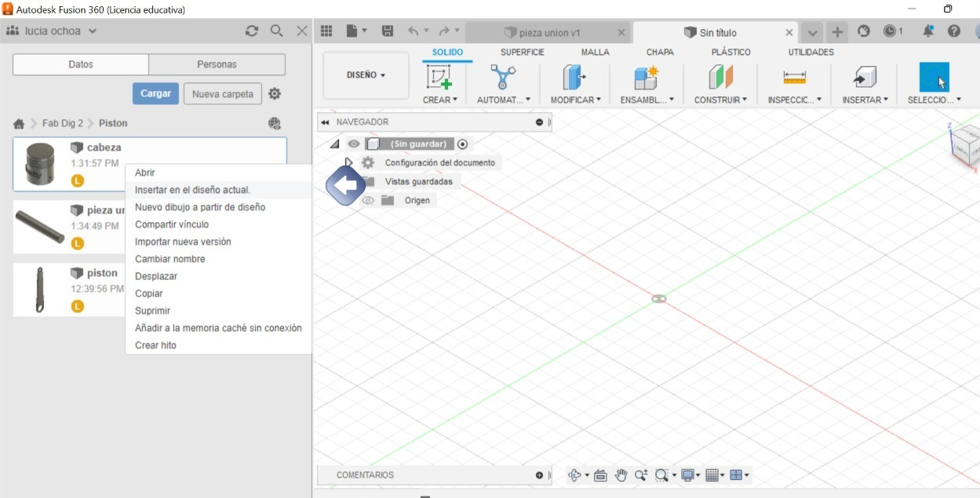
Task: Select 'Abrir' in the context menu
Action: tap(145, 173)
